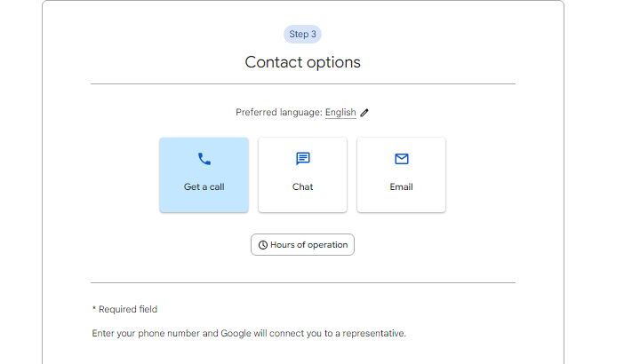Click the Chat text label
This screenshot has width=632, height=364.
(303, 186)
